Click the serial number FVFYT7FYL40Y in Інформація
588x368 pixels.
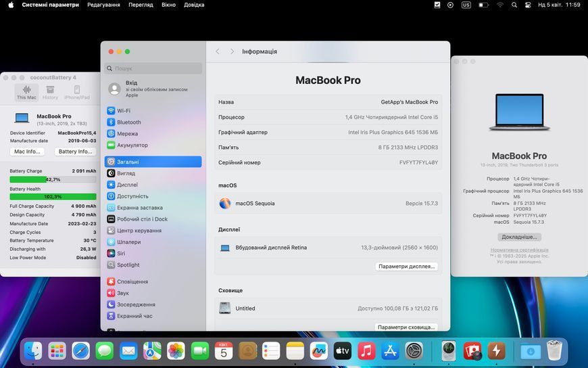click(418, 162)
